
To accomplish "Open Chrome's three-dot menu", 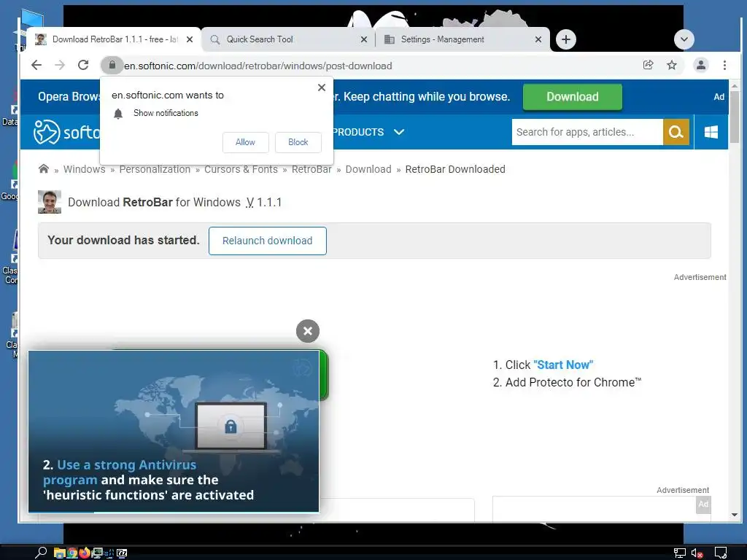I will point(724,65).
